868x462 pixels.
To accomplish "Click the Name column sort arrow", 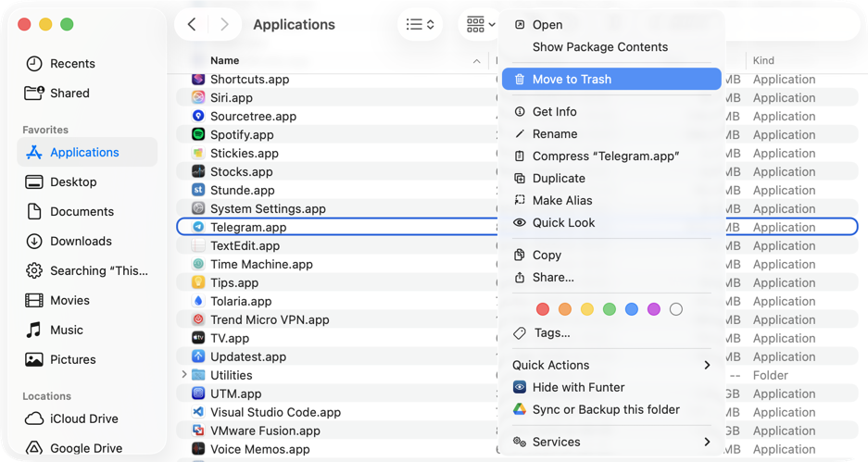I will tap(477, 61).
